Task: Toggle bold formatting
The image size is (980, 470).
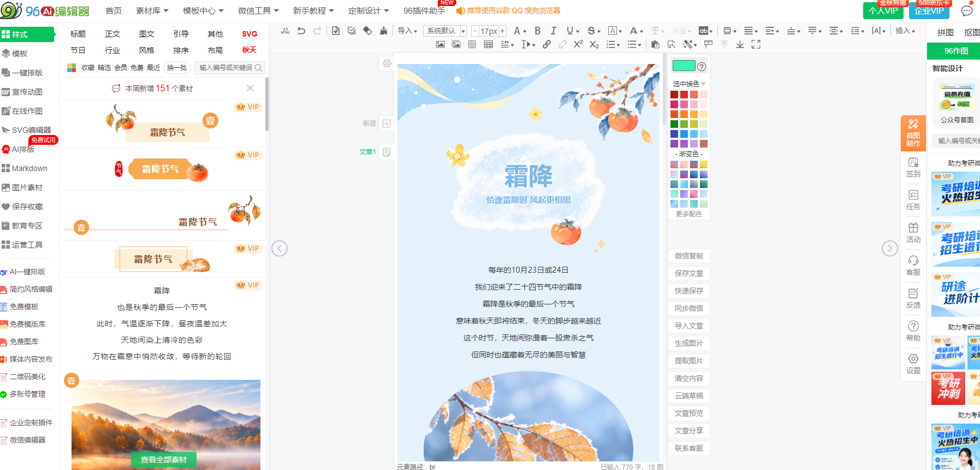Action: click(x=538, y=31)
